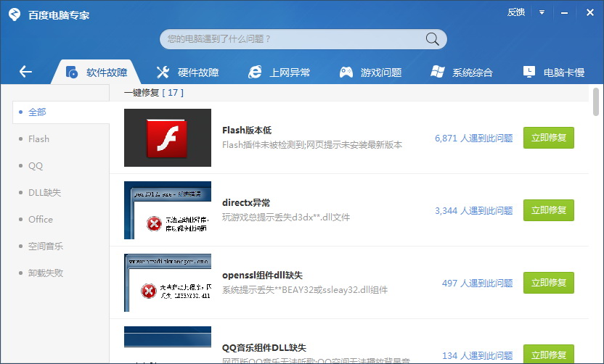The width and height of the screenshot is (604, 364).
Task: Click the monitor icon for 电脑卡慢
Action: (529, 72)
